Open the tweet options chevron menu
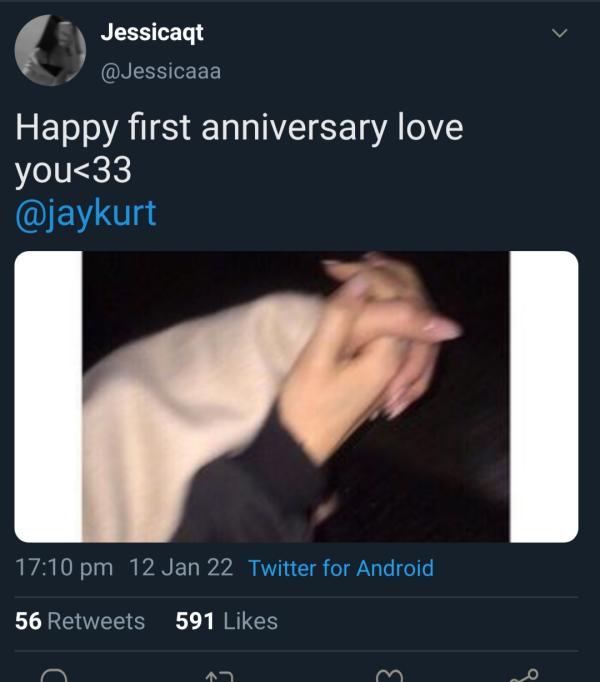 (560, 34)
